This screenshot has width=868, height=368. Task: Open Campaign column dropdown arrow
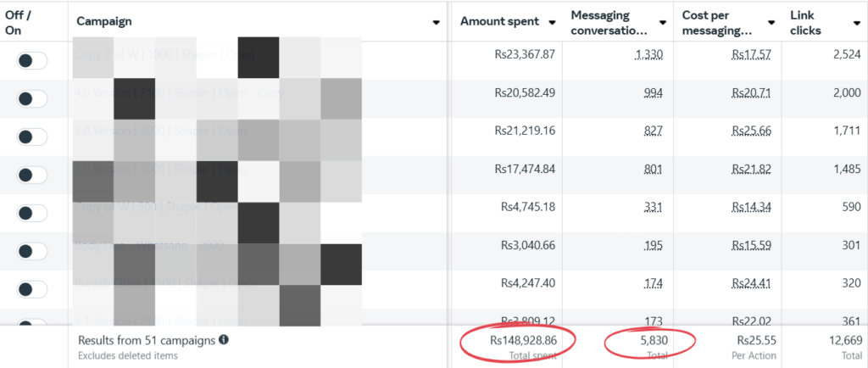tap(437, 23)
